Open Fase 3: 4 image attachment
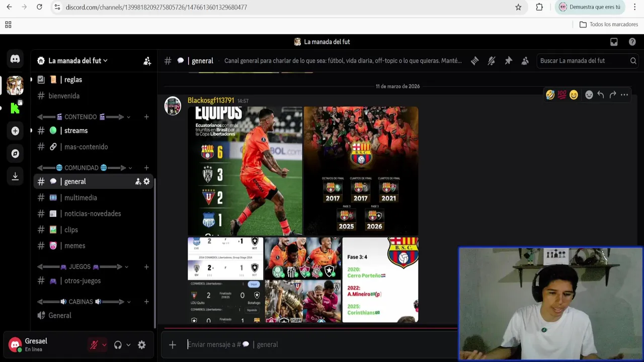The image size is (644, 362). click(x=380, y=280)
